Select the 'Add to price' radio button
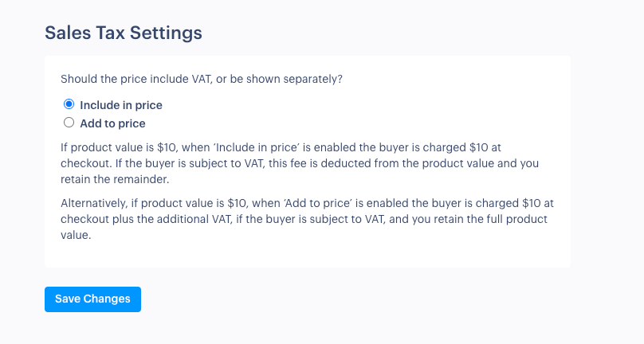This screenshot has width=644, height=344. 69,123
